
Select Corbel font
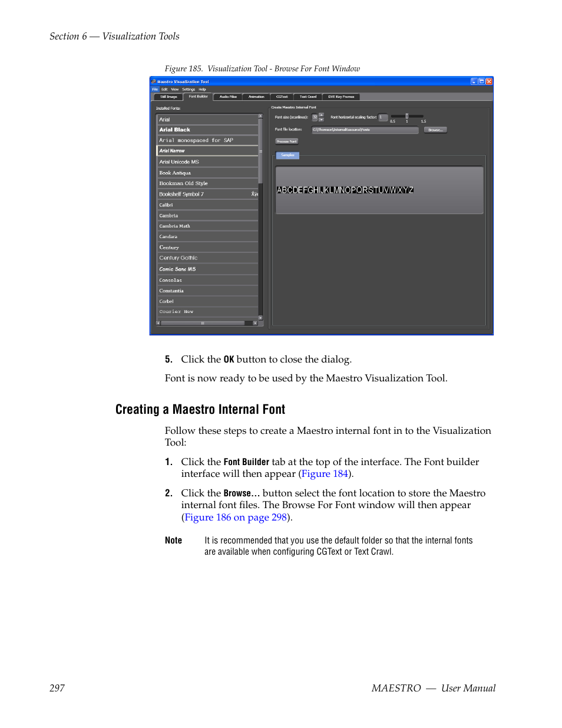(x=207, y=301)
